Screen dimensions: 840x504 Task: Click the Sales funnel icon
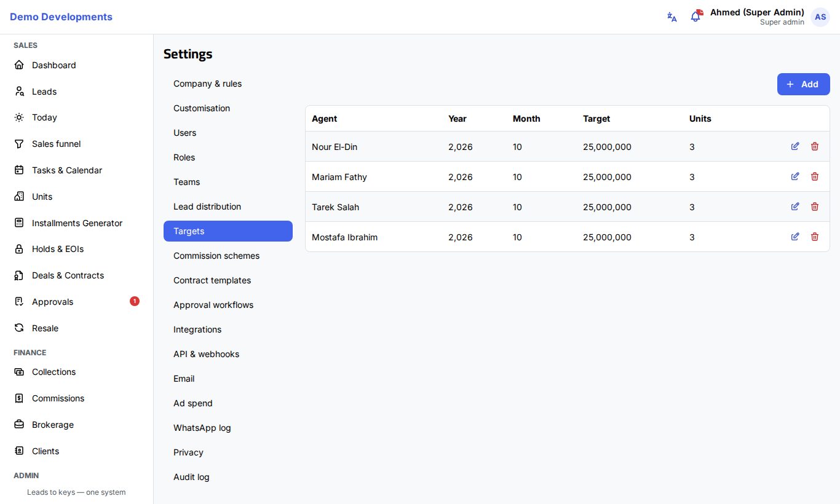pos(19,144)
